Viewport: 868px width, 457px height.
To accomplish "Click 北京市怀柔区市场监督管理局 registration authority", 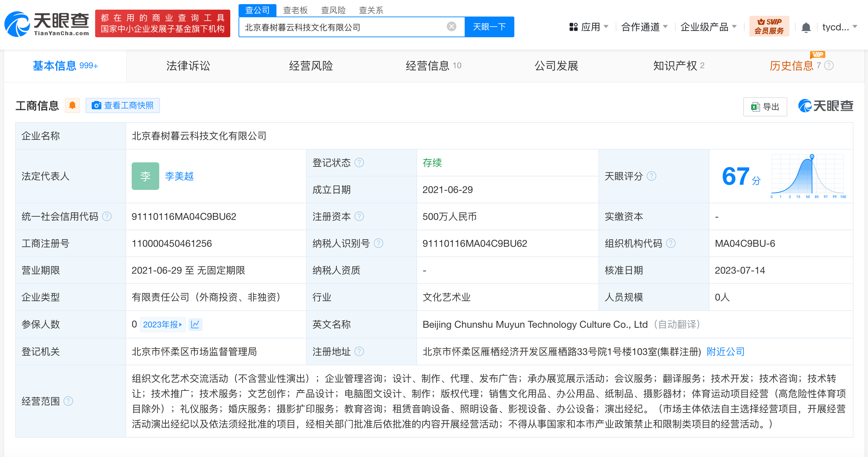I will click(x=194, y=352).
